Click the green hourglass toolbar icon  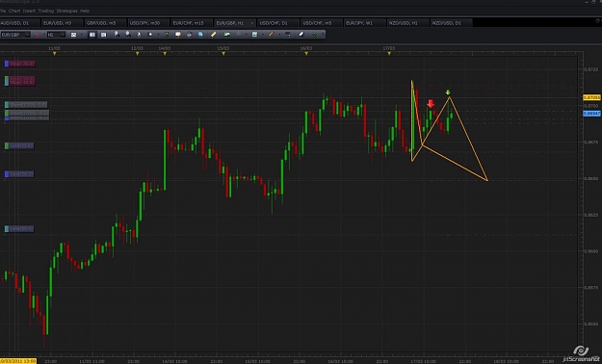click(167, 35)
